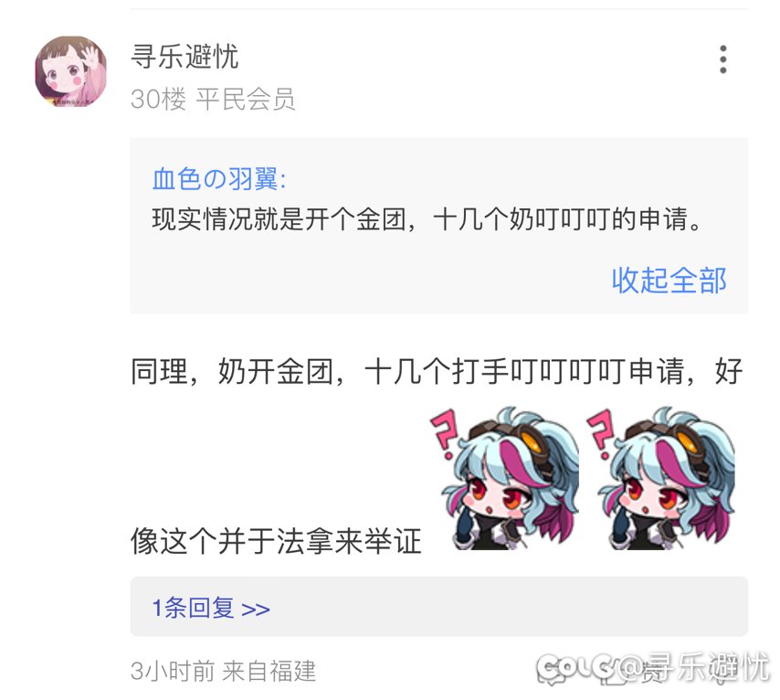The height and width of the screenshot is (700, 780).
Task: Tap the comment line 像这个并于法拿来举证
Action: coord(276,541)
